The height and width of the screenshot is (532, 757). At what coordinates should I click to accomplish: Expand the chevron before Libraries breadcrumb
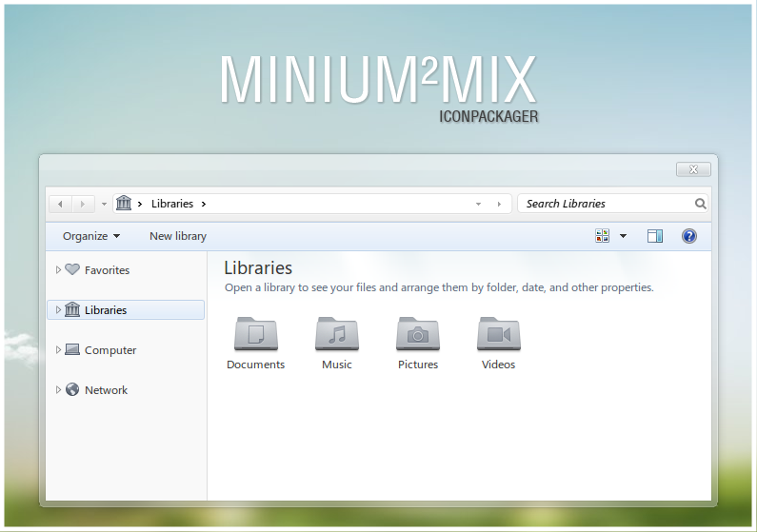click(x=140, y=204)
